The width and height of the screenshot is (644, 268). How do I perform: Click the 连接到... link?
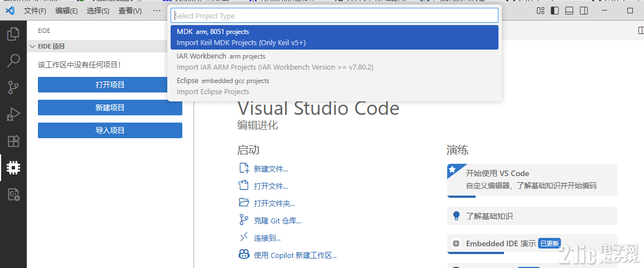[267, 237]
